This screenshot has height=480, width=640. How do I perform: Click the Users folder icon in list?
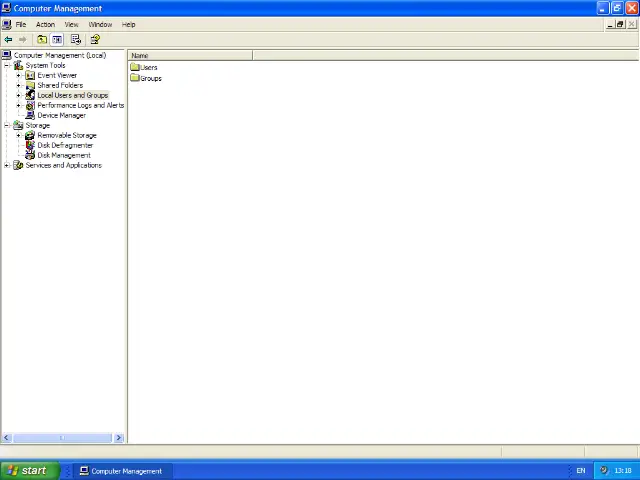(x=135, y=67)
